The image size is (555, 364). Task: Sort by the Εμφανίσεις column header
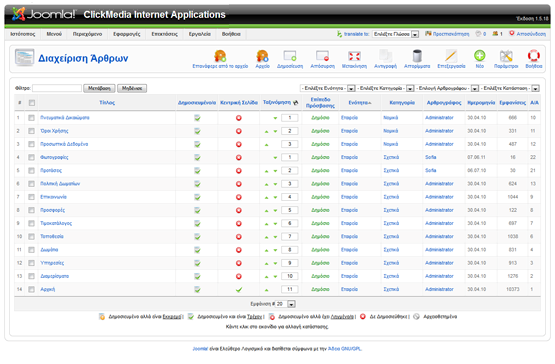pyautogui.click(x=513, y=103)
